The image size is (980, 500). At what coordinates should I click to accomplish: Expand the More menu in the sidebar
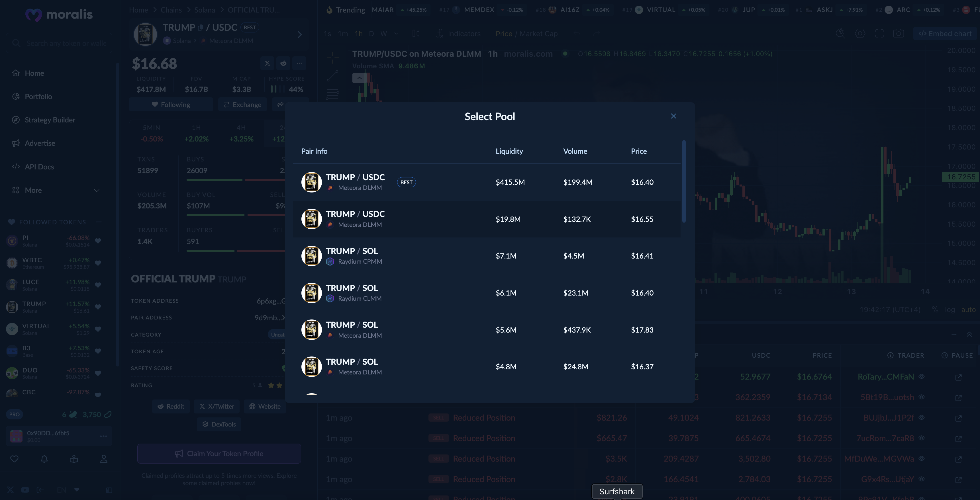(56, 190)
